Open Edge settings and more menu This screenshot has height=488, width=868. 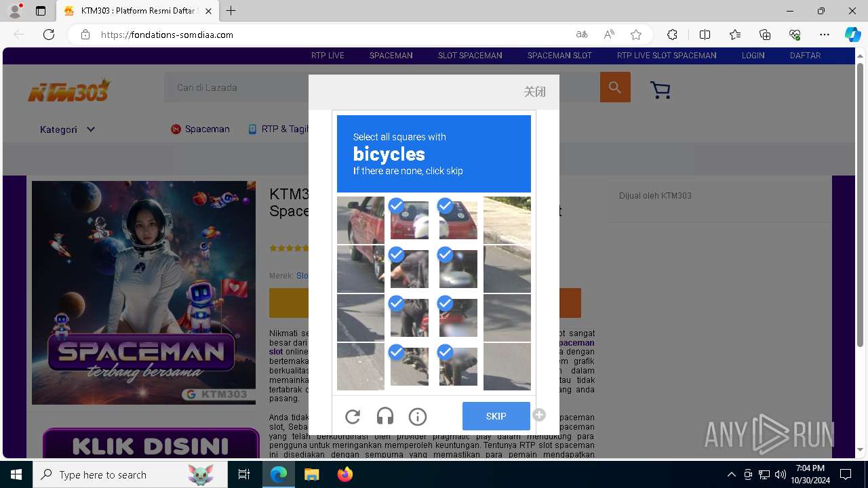click(825, 35)
